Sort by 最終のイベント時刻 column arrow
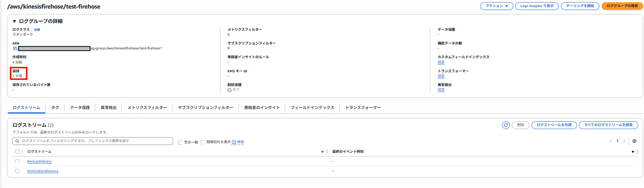Screen dimensions: 644x188 tap(633, 152)
